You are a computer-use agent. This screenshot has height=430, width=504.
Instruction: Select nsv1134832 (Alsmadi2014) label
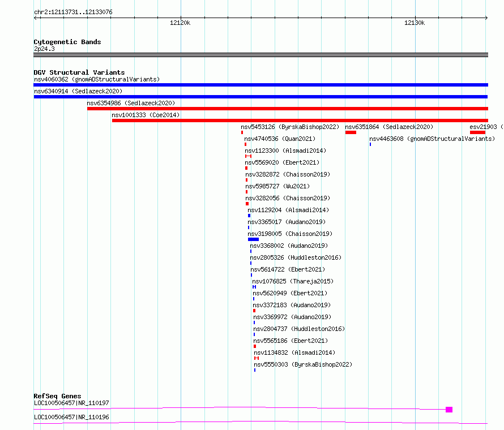[294, 352]
